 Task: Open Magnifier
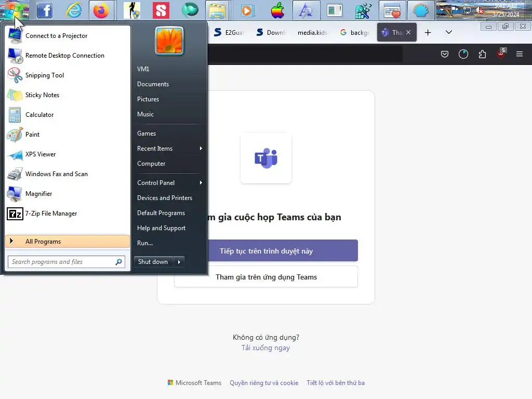click(68, 194)
